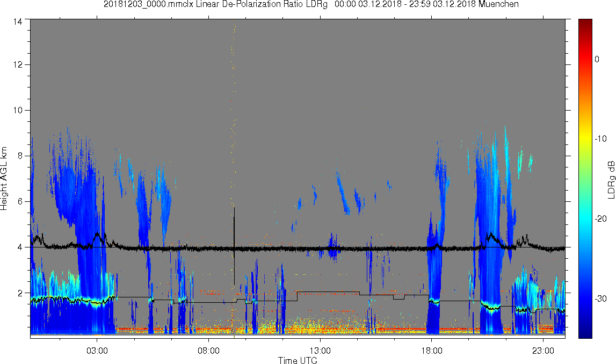Click the '2' height axis label

tap(20, 293)
